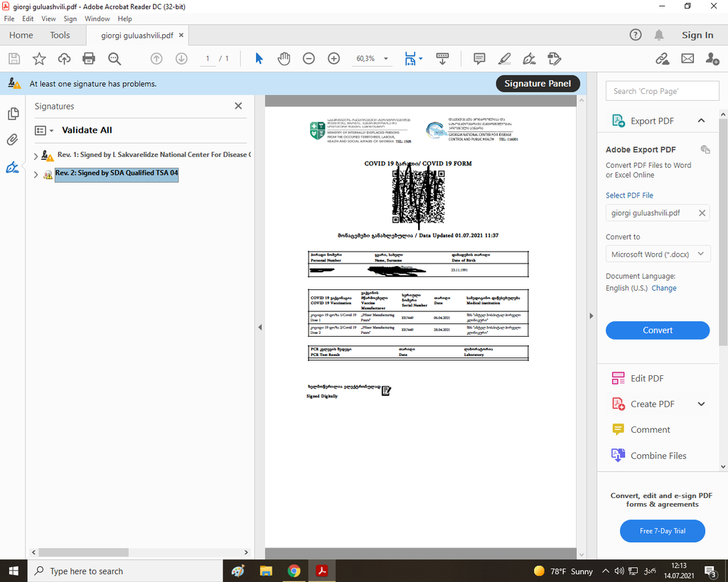The height and width of the screenshot is (582, 728).
Task: Open the Combine Files tool
Action: pos(648,456)
